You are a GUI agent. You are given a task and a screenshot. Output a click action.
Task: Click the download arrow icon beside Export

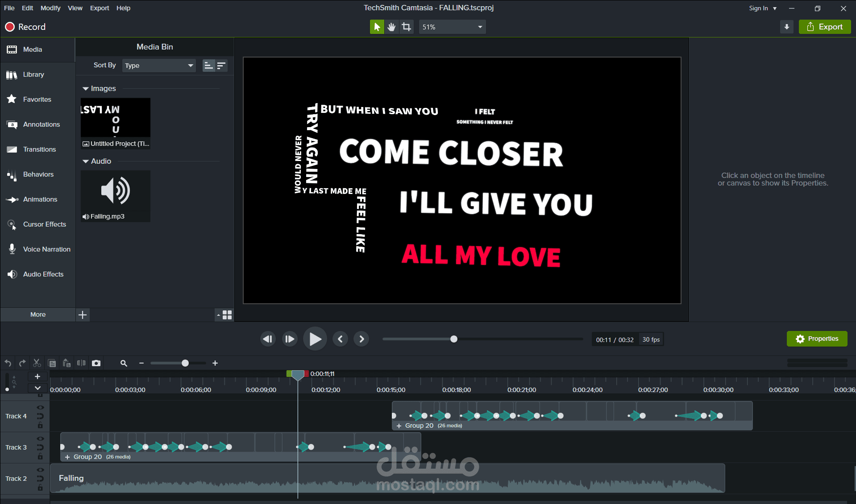(x=787, y=27)
